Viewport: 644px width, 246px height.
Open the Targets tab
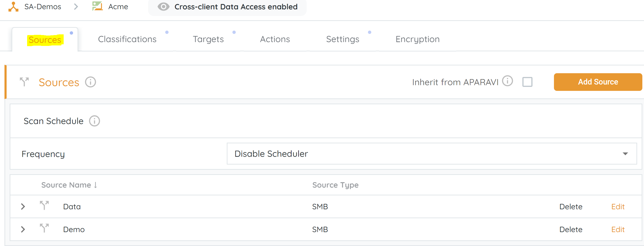[x=208, y=39]
